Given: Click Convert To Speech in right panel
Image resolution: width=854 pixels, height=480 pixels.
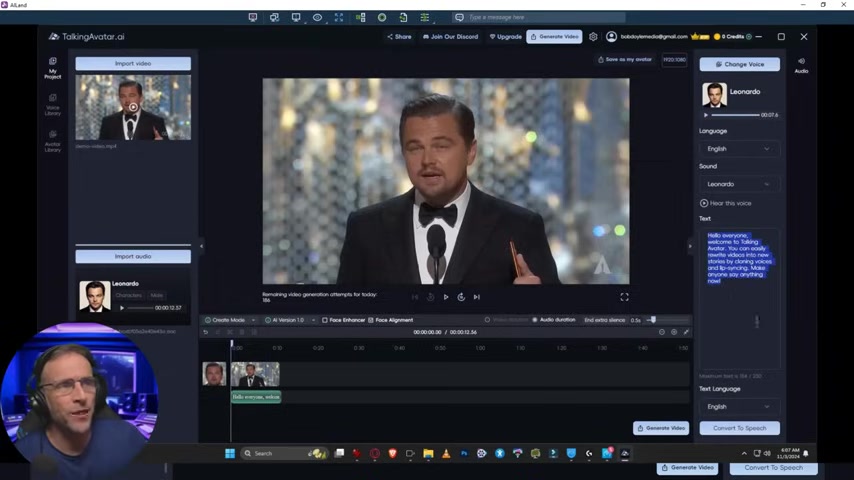Looking at the screenshot, I should [739, 428].
